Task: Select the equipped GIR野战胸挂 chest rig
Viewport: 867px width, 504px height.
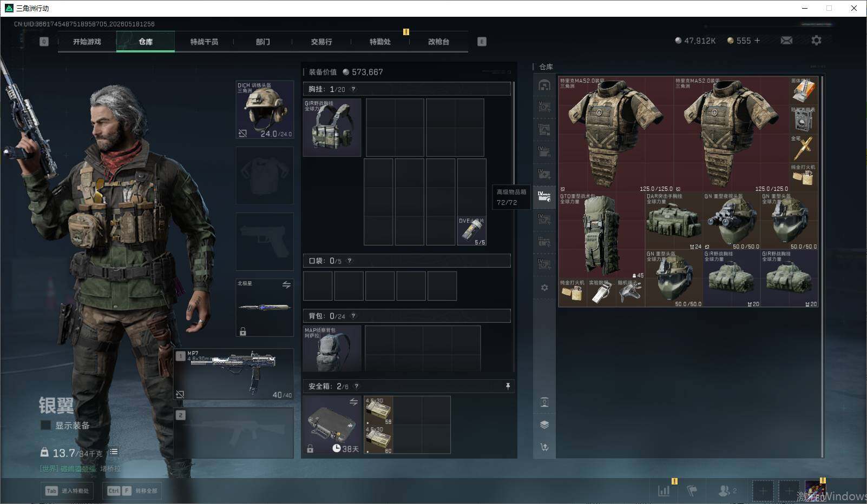Action: (x=332, y=128)
